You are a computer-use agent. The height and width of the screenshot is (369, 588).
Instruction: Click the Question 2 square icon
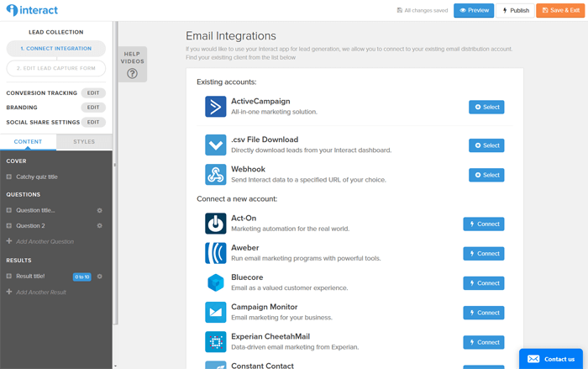click(9, 225)
